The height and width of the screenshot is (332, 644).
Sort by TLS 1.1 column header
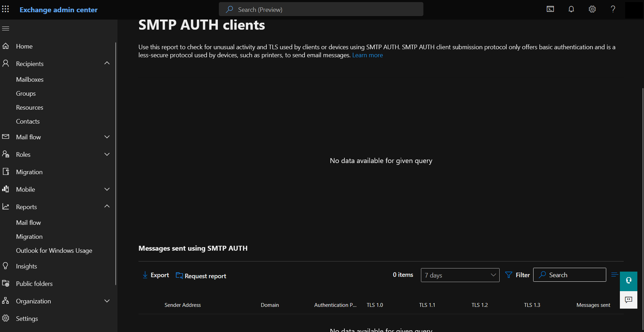[x=427, y=305]
